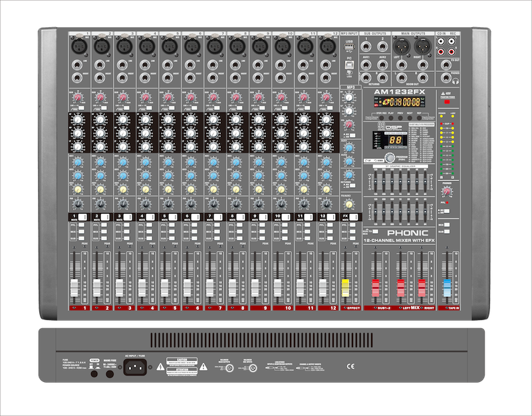Toggle the FX MUTE button

tap(354, 217)
